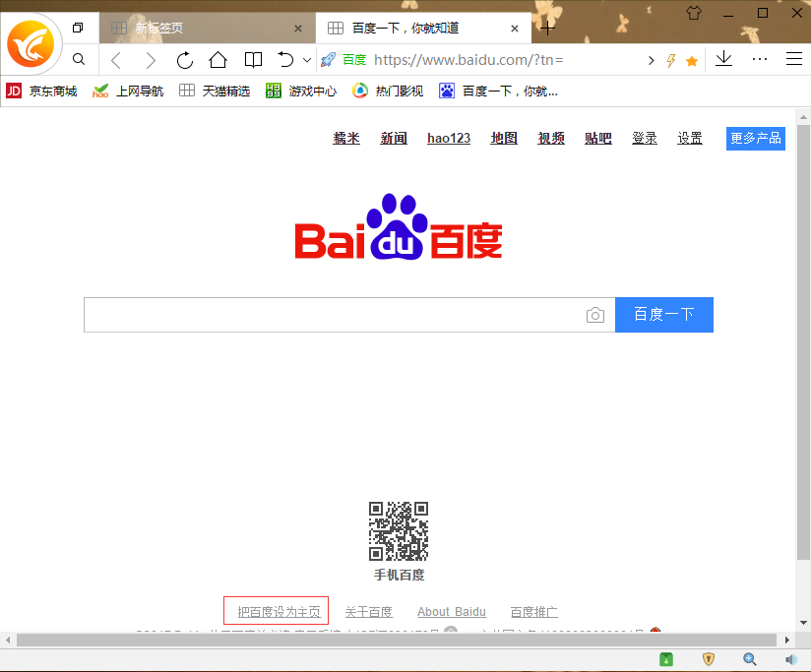
Task: Refresh the current Baidu page
Action: [x=184, y=59]
